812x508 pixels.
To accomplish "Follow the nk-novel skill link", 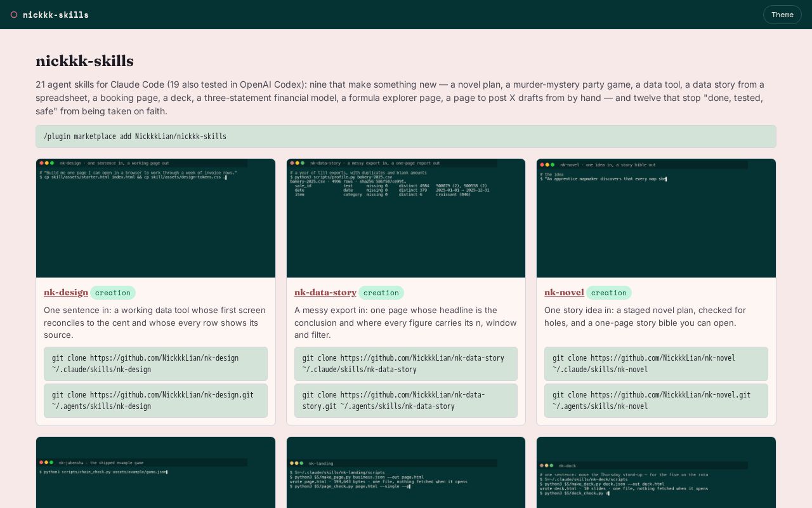I will click(564, 292).
